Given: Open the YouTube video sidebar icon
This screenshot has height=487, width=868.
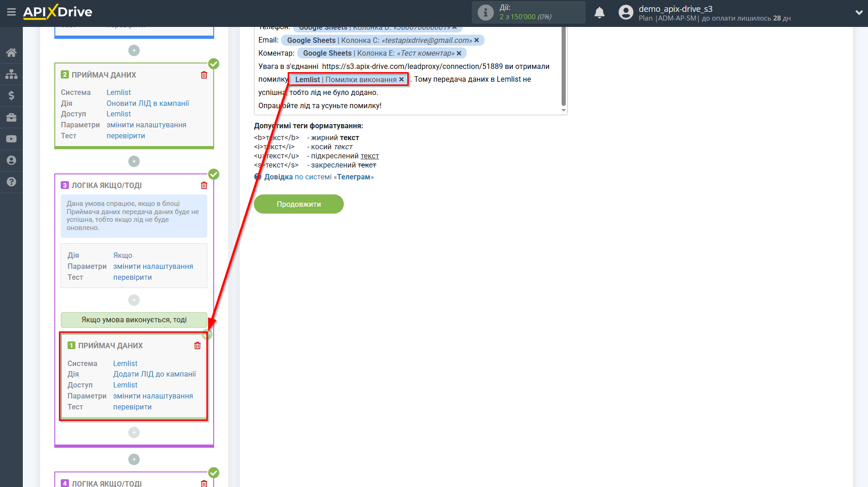Looking at the screenshot, I should click(x=11, y=139).
